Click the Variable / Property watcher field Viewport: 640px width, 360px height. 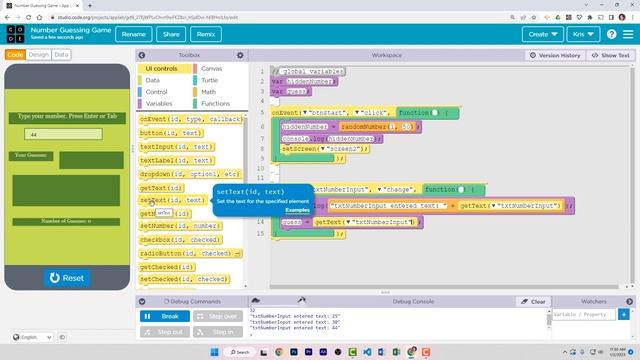point(584,314)
